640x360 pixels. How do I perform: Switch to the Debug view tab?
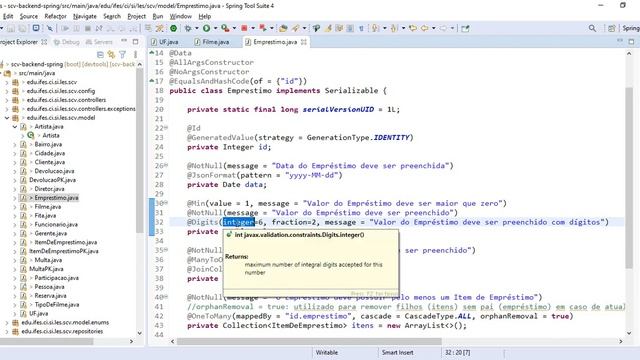(67, 42)
